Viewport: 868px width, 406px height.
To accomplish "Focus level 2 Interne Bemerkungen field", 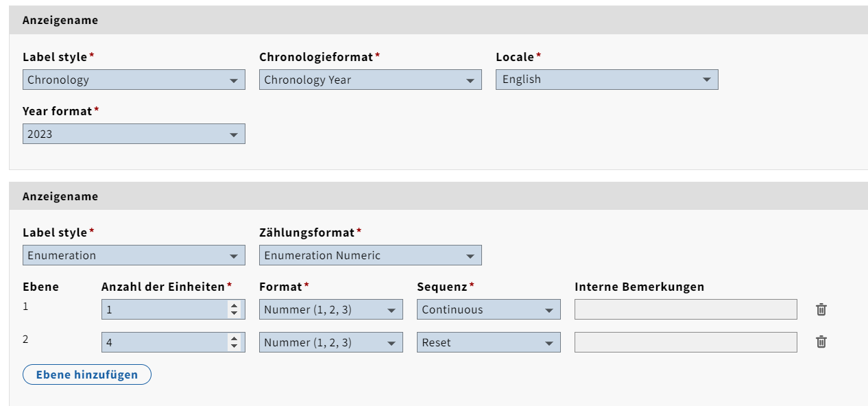I will click(686, 342).
